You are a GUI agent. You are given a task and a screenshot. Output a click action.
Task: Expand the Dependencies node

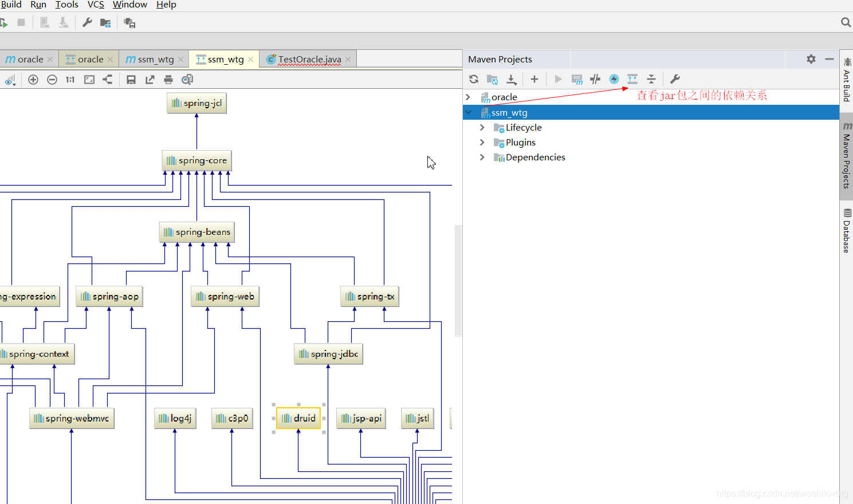click(x=482, y=157)
